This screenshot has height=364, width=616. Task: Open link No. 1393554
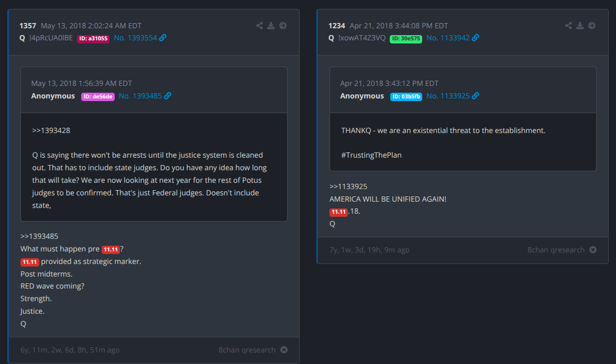click(x=136, y=38)
